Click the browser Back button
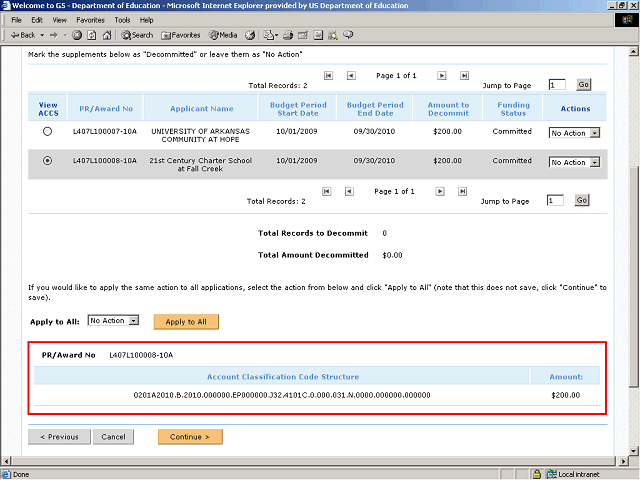The width and height of the screenshot is (640, 480). (24, 35)
